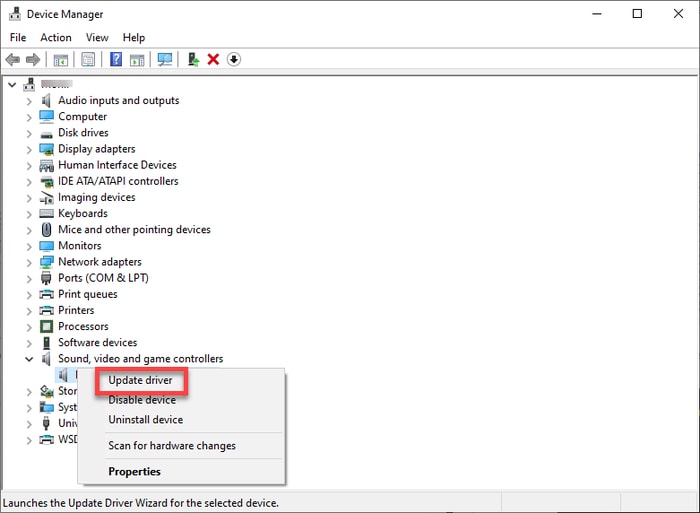Select the Software devices tree label
Viewport: 700px width, 513px height.
(97, 342)
